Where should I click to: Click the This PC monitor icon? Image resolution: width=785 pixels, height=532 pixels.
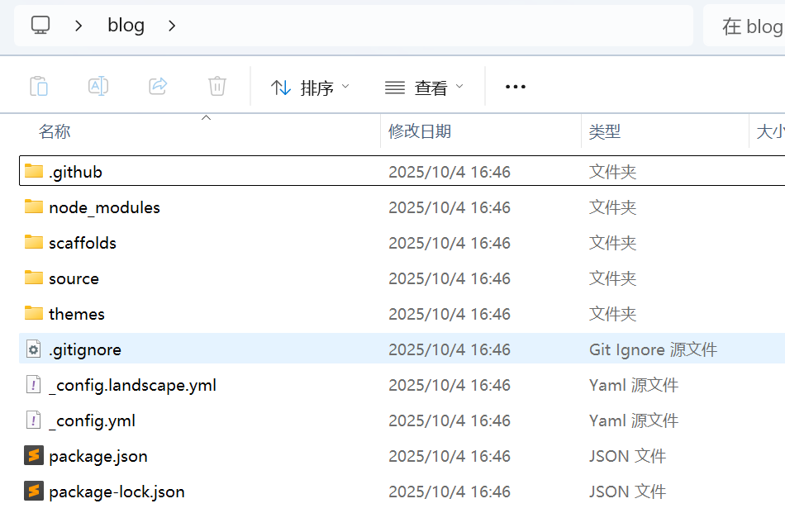(40, 26)
